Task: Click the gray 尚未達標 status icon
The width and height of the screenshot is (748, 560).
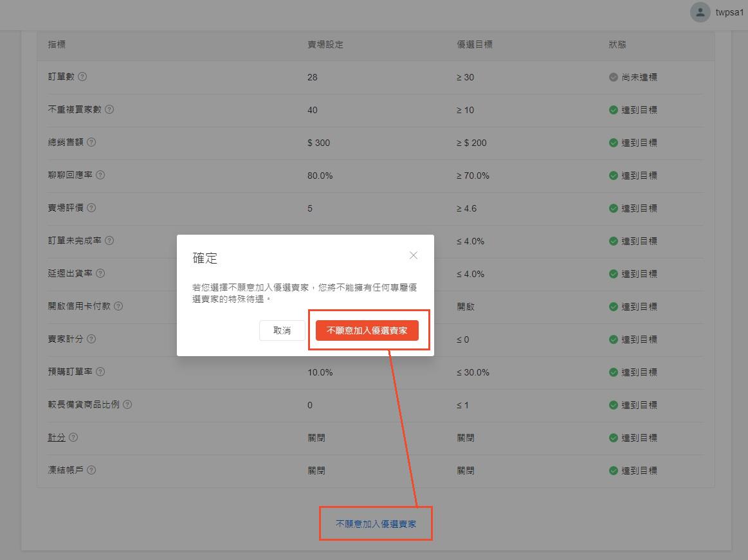Action: tap(614, 77)
